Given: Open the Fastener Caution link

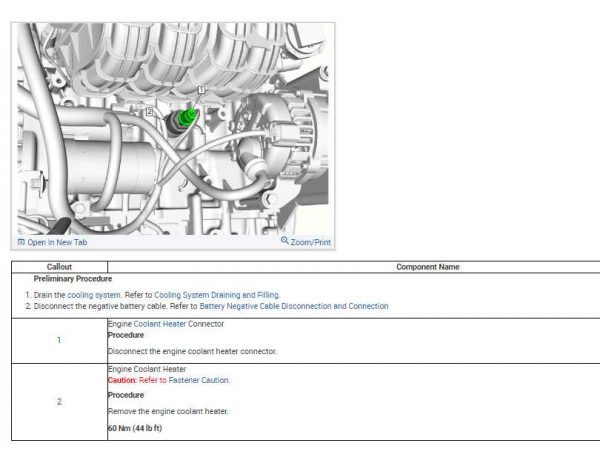Looking at the screenshot, I should pos(199,380).
